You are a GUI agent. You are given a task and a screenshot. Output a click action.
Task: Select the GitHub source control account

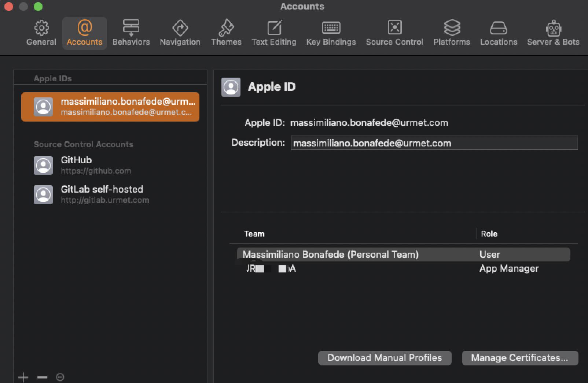point(110,165)
